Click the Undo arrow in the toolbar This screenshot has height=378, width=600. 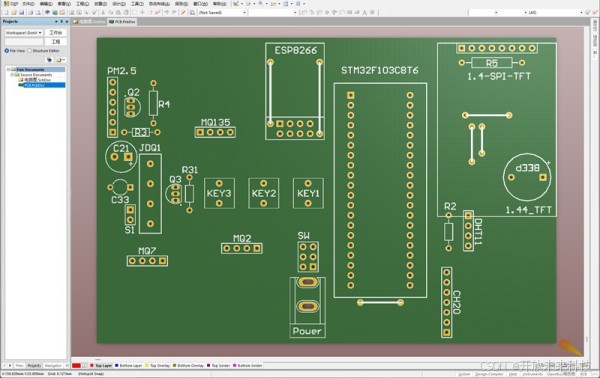coord(167,13)
